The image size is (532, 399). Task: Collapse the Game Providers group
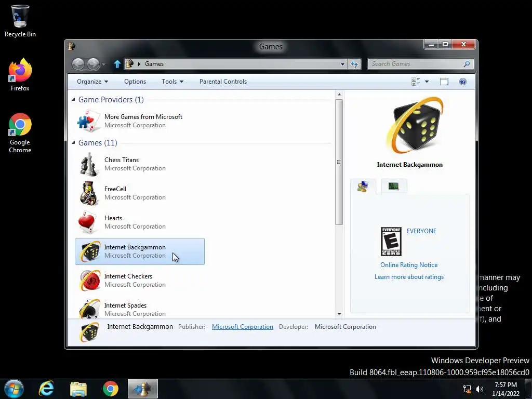[73, 99]
